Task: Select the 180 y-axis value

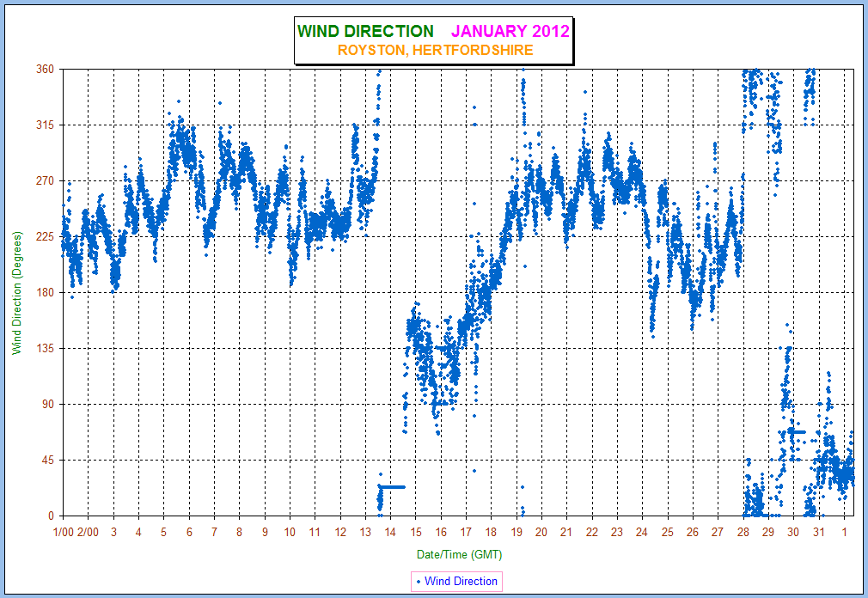Action: (46, 293)
